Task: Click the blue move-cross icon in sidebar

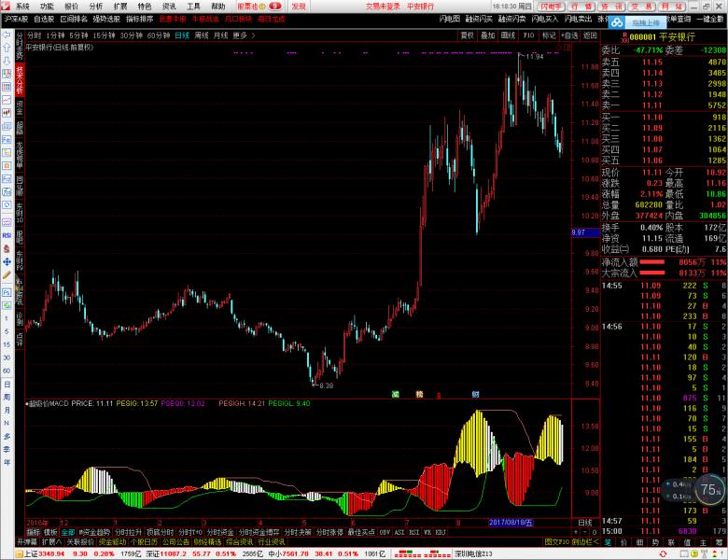Action: coord(7,262)
